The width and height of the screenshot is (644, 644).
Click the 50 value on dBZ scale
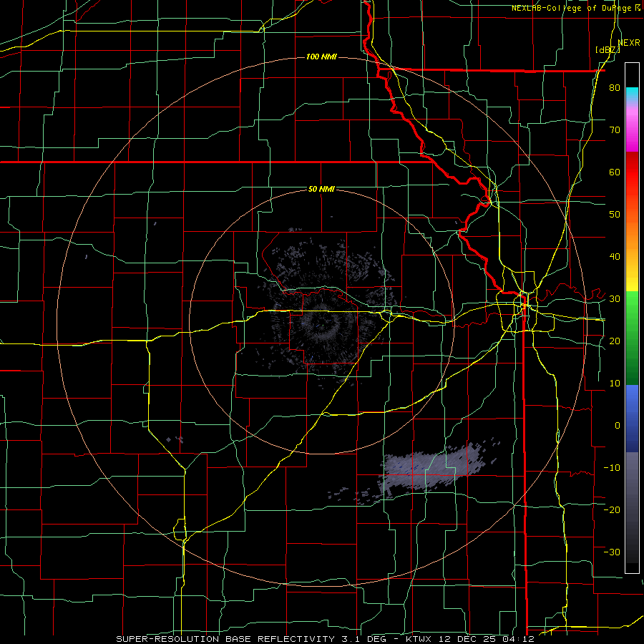pyautogui.click(x=615, y=215)
